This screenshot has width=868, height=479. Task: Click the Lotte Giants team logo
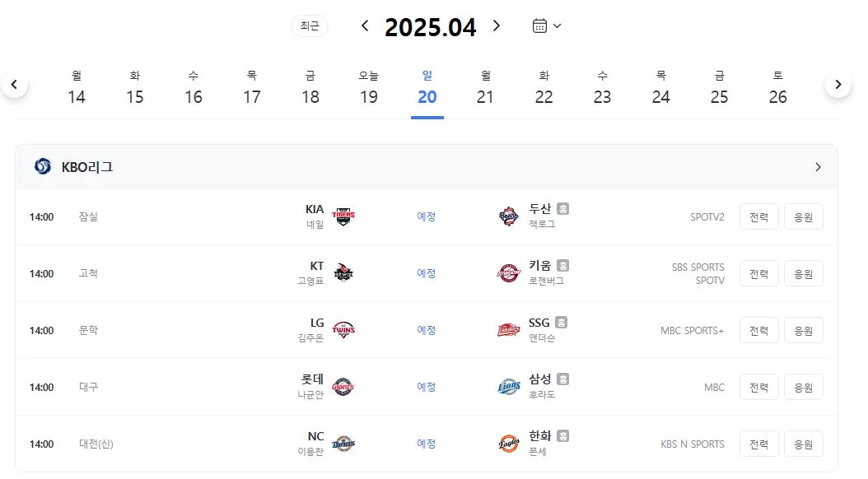pyautogui.click(x=343, y=387)
